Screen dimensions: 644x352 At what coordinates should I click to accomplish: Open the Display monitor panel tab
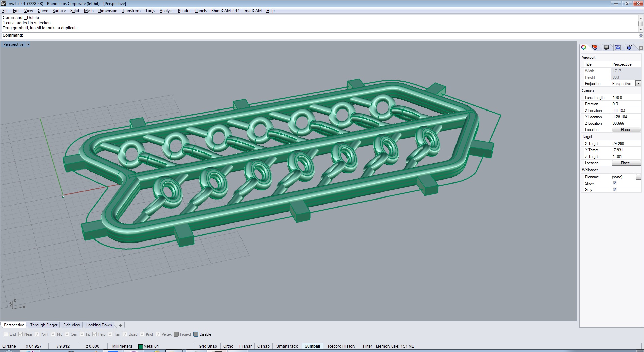[606, 47]
